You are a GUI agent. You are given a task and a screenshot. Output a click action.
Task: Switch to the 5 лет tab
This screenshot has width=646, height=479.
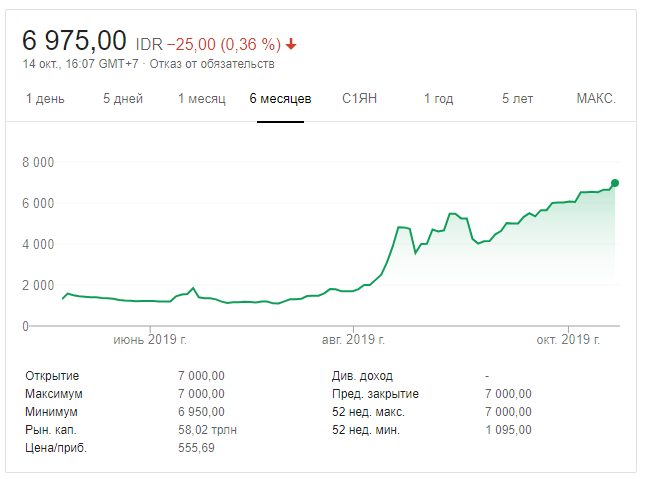pos(520,99)
